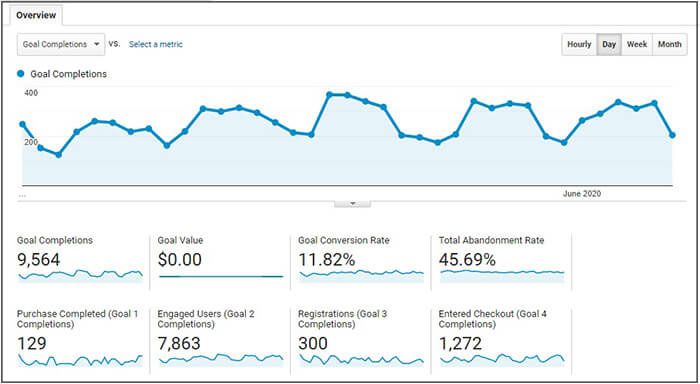Click the Goal Value $0.00 sparkline
Viewport: 700px width, 384px height.
pos(221,277)
